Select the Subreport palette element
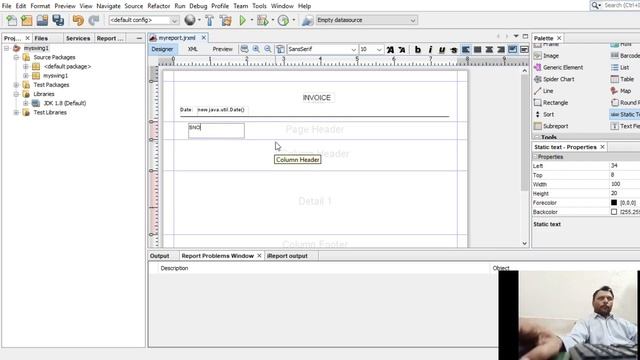The width and height of the screenshot is (640, 360). [x=551, y=127]
